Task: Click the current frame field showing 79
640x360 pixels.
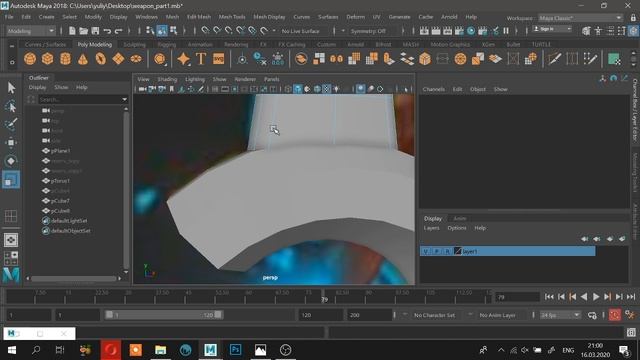Action: point(517,297)
